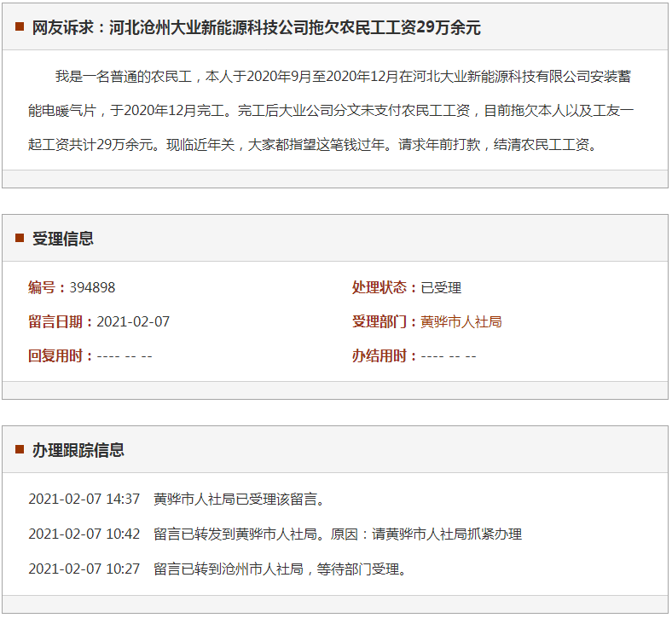Click the red square icon beside 受理信息

click(x=20, y=239)
